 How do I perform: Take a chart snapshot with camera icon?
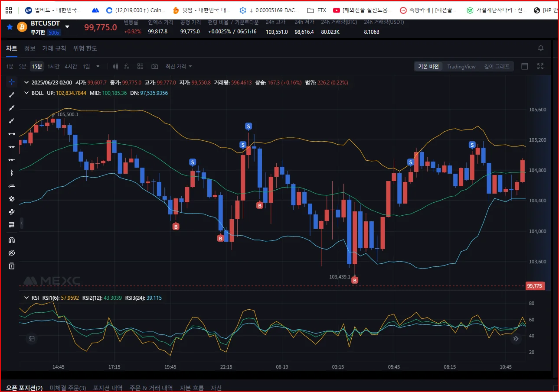tap(154, 66)
